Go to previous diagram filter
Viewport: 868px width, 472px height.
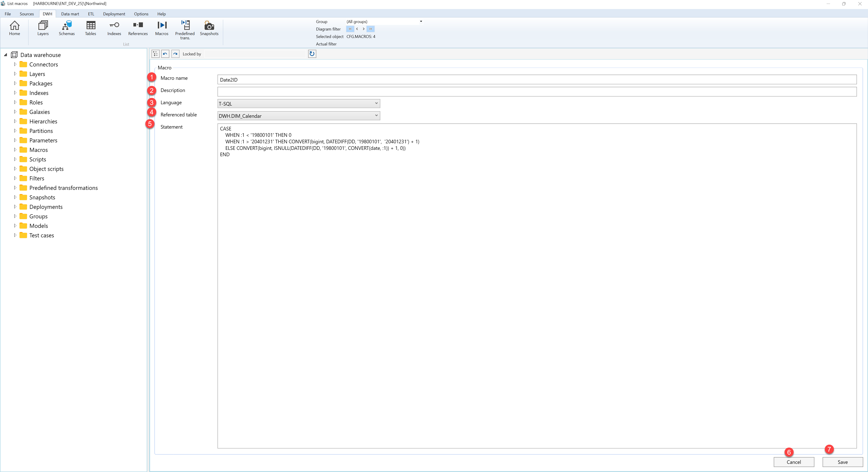pyautogui.click(x=357, y=29)
